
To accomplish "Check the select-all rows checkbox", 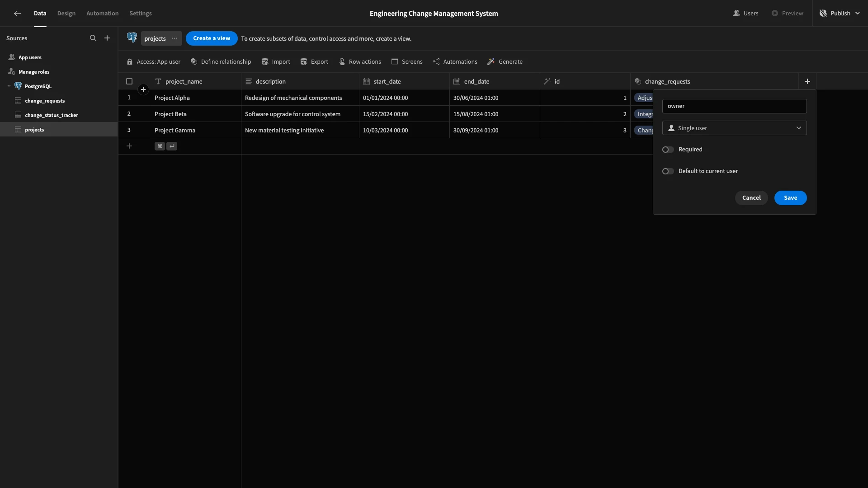I will point(129,81).
